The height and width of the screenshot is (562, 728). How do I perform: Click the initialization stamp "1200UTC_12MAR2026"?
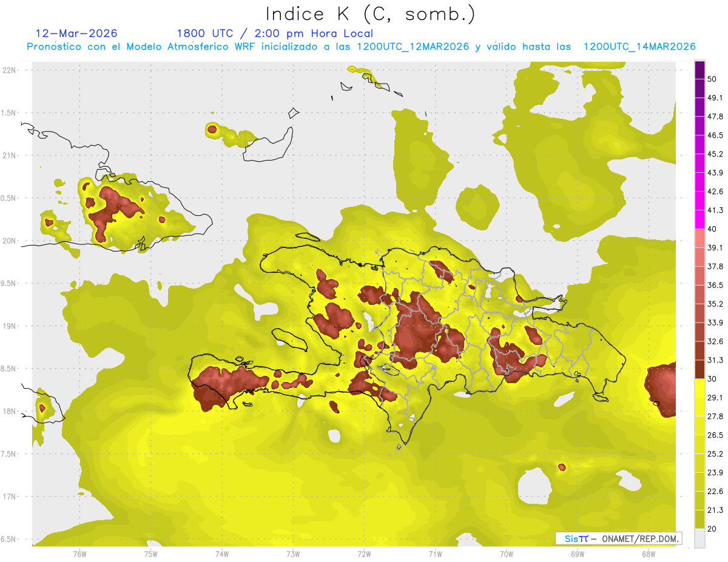(x=413, y=47)
